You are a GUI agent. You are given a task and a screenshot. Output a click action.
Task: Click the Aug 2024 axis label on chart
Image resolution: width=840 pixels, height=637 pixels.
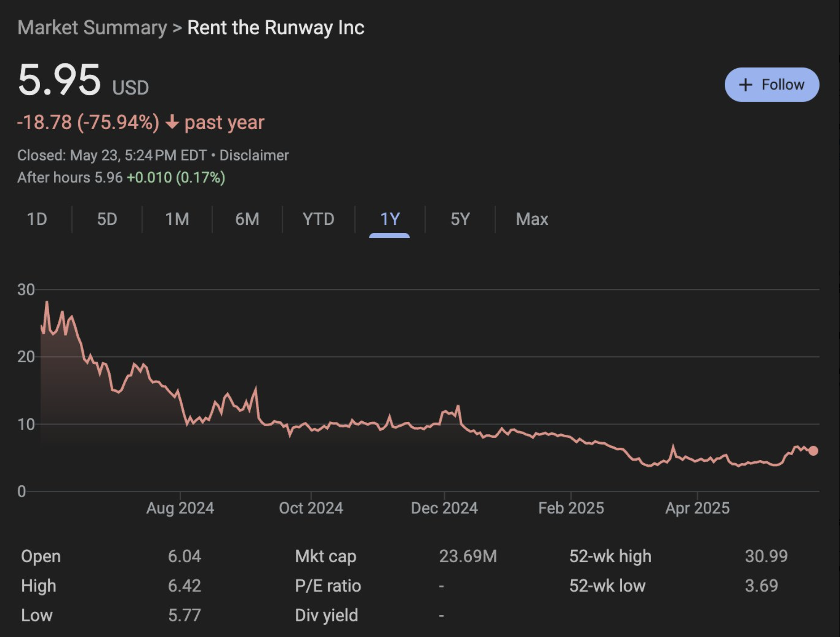[x=181, y=507]
